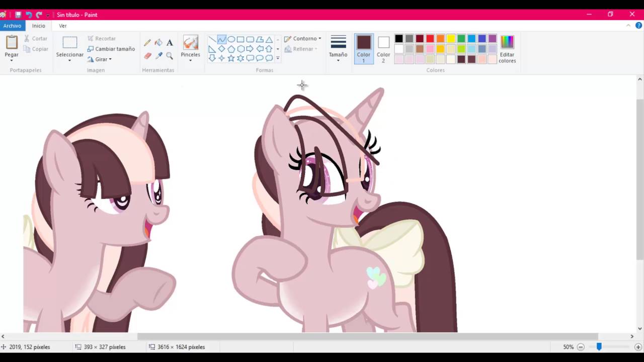The height and width of the screenshot is (362, 644).
Task: Activate Color 1 selector
Action: click(x=364, y=49)
